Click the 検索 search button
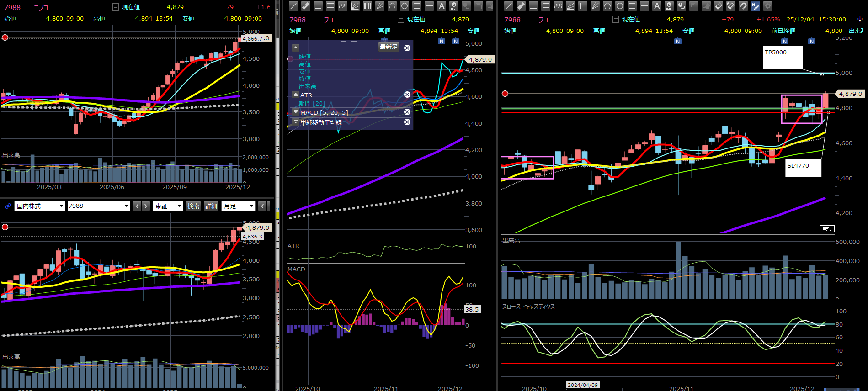Screen dimensions: 868x391 (x=193, y=206)
